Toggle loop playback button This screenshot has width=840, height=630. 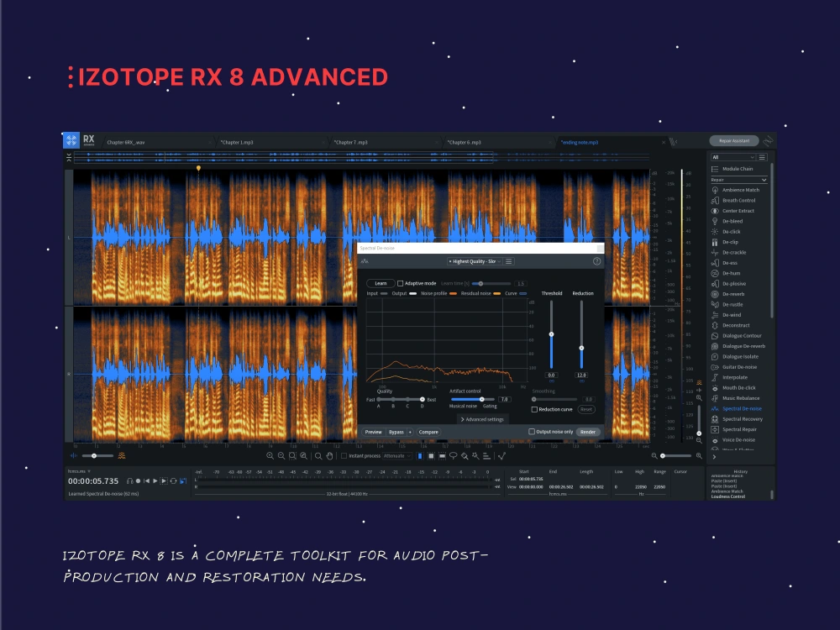173,481
